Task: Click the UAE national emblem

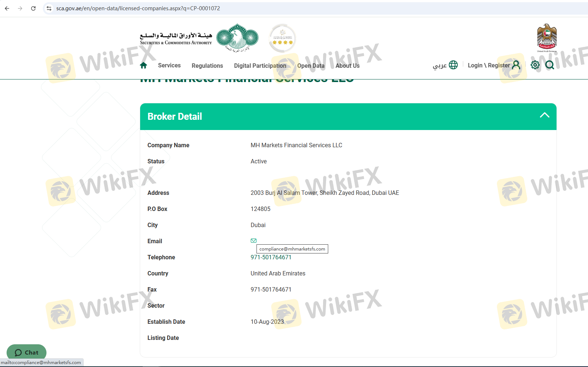Action: coord(547,38)
